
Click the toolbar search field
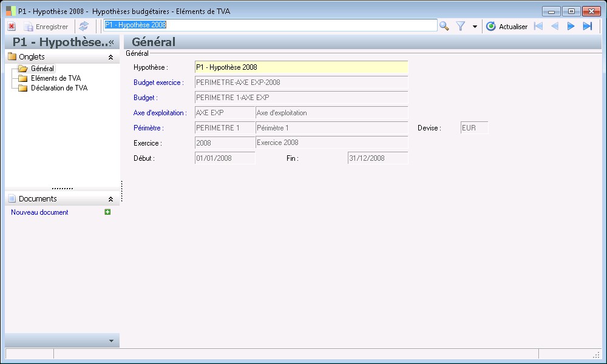coord(270,25)
